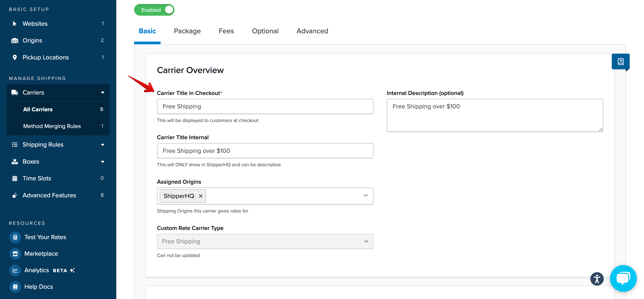Click the Websites cursor icon in sidebar
The height and width of the screenshot is (299, 644).
[15, 24]
